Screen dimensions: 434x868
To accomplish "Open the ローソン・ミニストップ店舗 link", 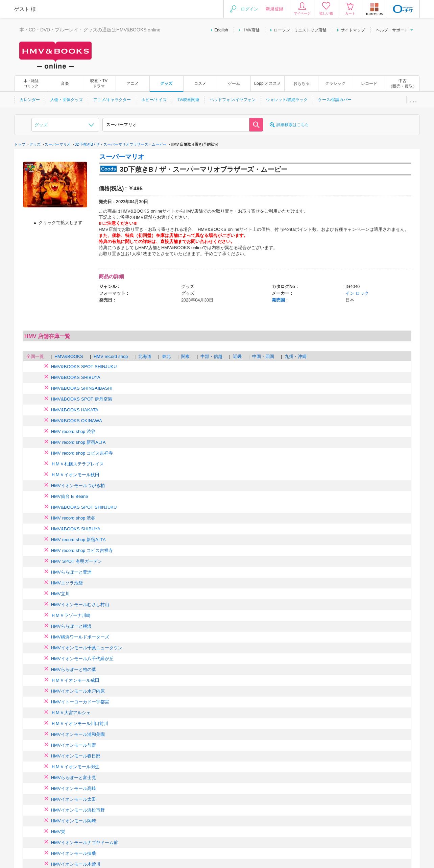I will tap(300, 30).
